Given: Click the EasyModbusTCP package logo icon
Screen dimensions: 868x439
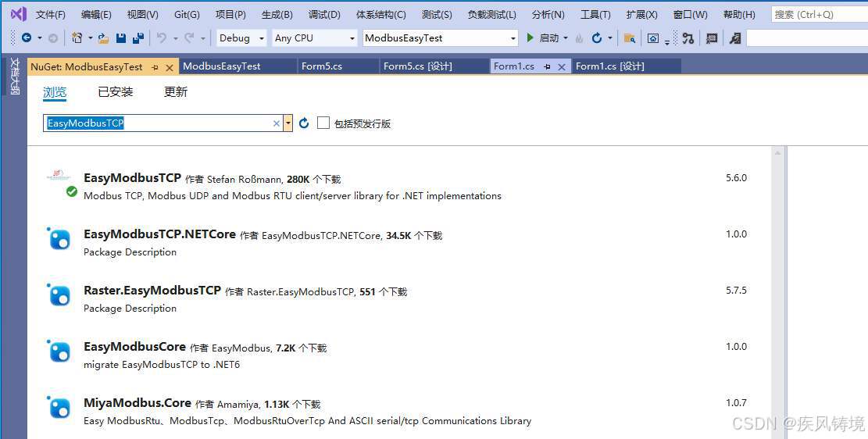Looking at the screenshot, I should point(59,177).
